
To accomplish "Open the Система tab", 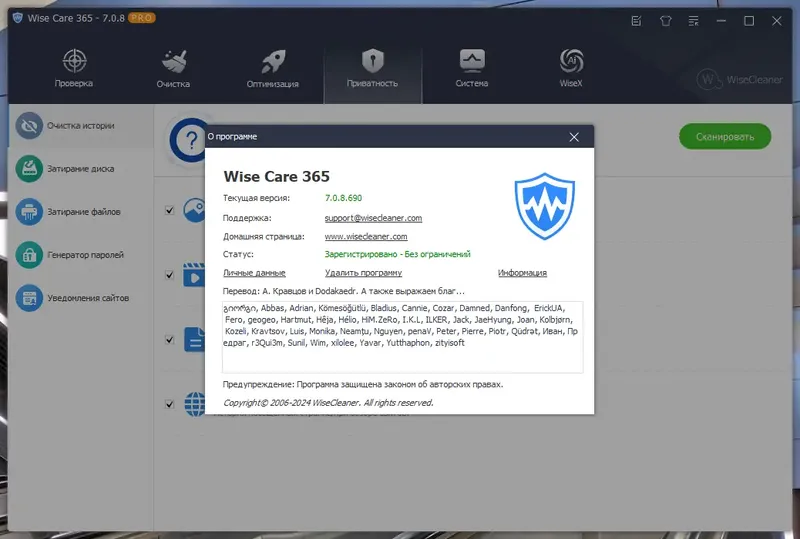I will coord(472,68).
